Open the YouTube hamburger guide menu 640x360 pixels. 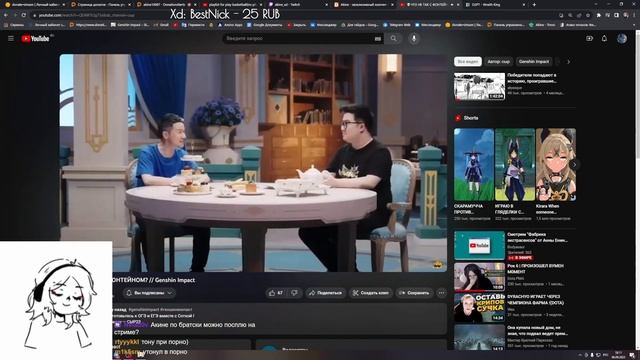[x=11, y=38]
